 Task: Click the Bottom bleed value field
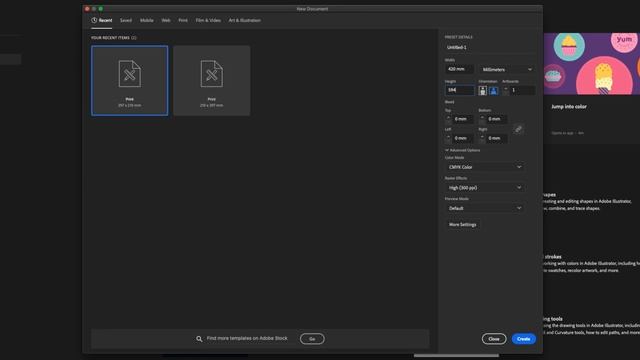tap(497, 119)
